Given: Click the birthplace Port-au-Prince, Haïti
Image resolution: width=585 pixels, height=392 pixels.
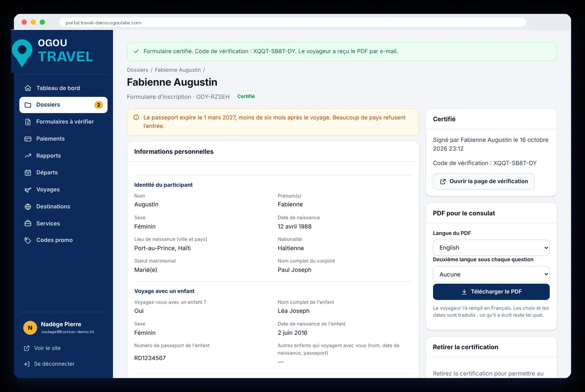Looking at the screenshot, I should coord(162,248).
